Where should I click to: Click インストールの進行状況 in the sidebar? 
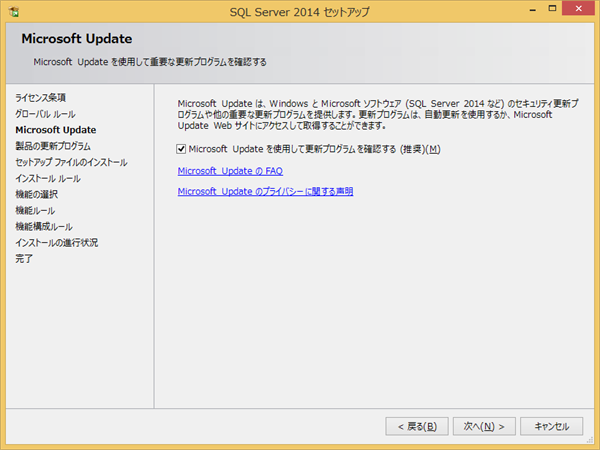(x=57, y=242)
